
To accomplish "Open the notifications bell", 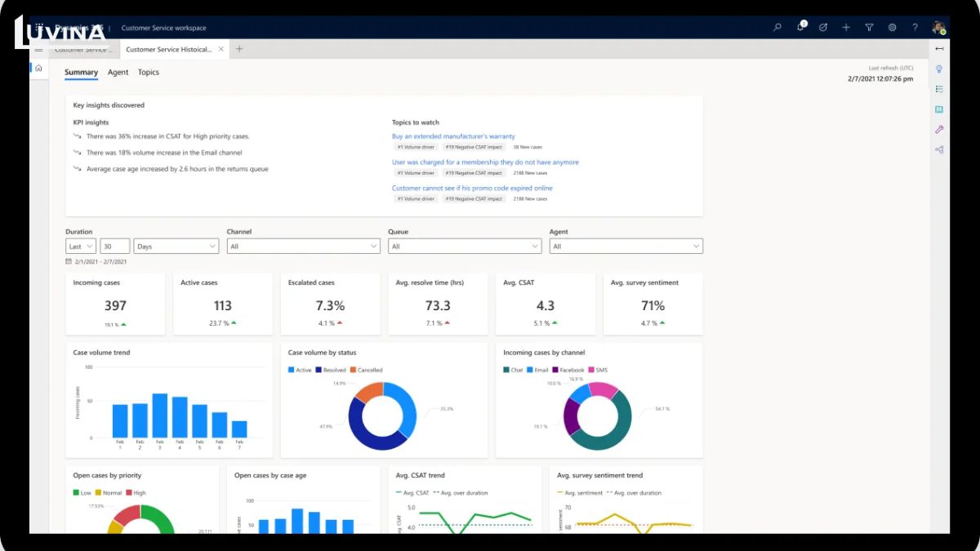I will [800, 28].
